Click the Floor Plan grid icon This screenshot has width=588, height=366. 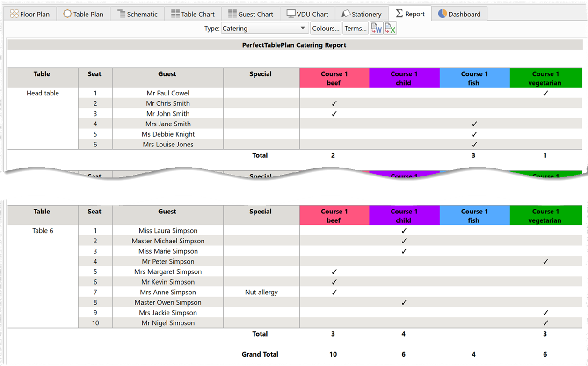pos(14,14)
